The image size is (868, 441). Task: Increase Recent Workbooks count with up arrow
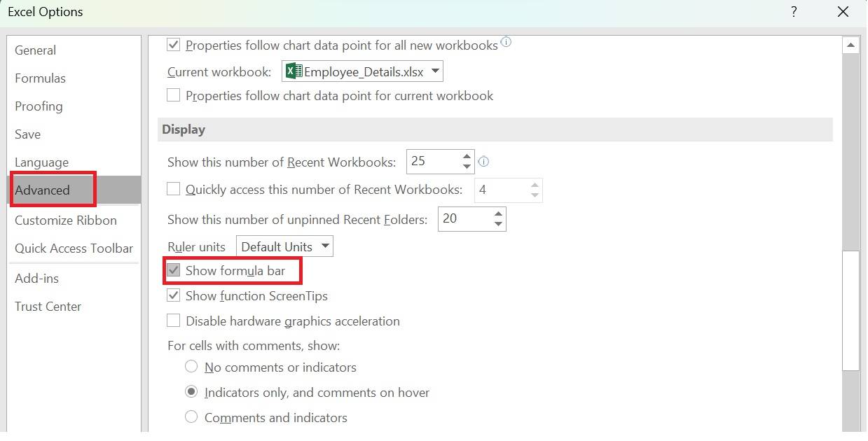[467, 156]
